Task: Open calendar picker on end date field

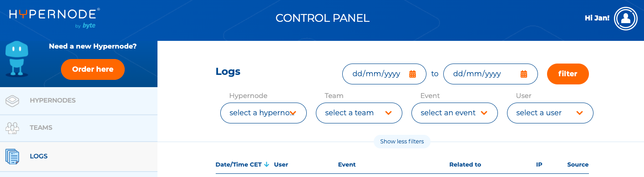Action: coord(524,74)
